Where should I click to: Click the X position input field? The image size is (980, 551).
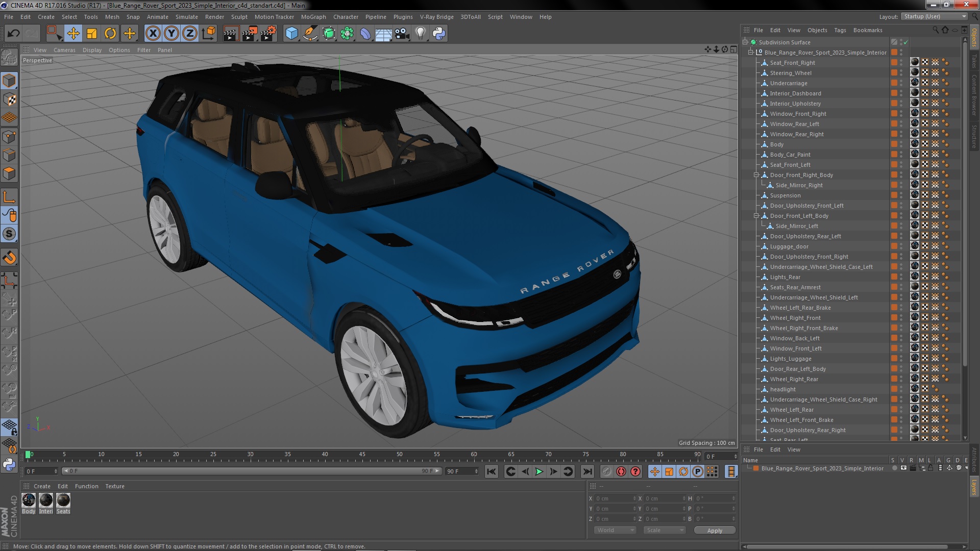point(616,498)
